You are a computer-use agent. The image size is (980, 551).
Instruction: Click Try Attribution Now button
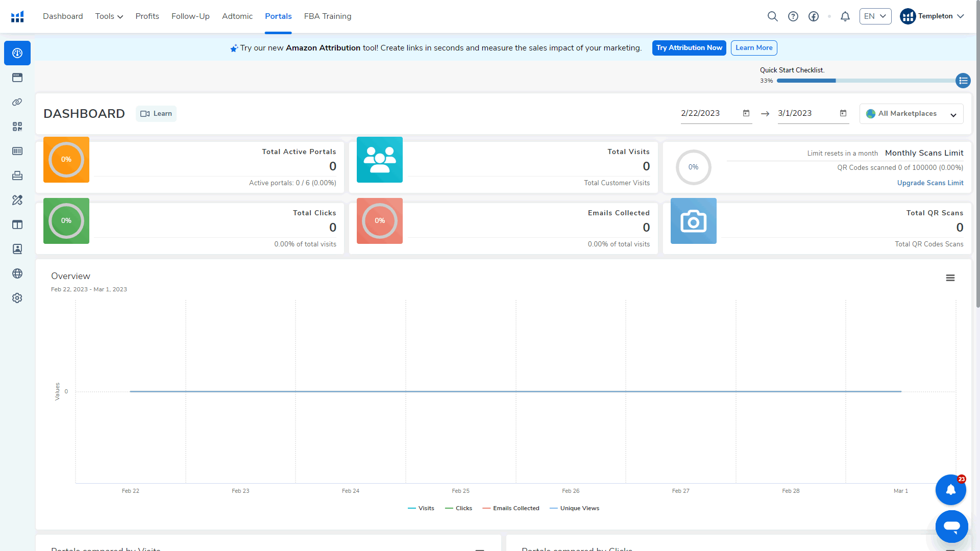point(688,48)
